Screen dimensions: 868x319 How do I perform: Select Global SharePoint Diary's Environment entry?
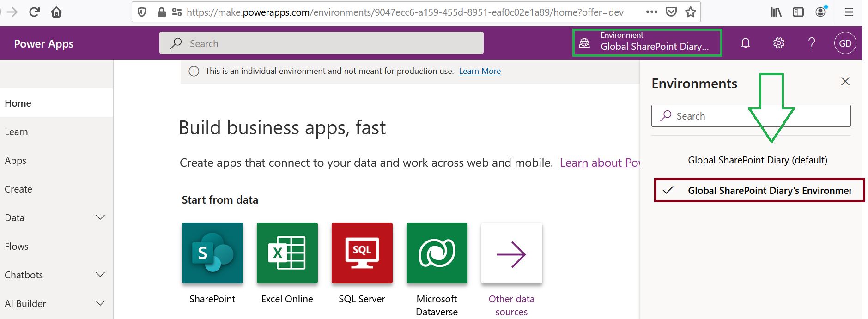[x=759, y=190]
